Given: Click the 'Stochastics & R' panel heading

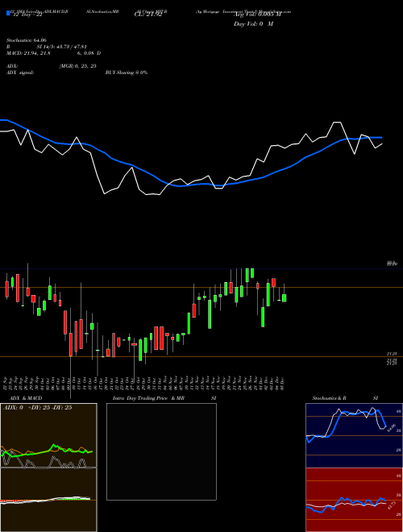Looking at the screenshot, I should [329, 398].
